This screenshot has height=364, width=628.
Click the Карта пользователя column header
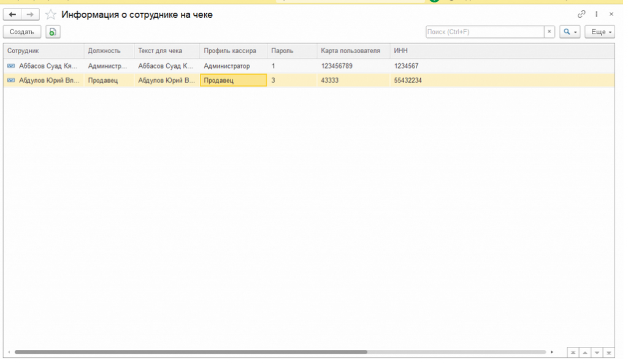353,51
